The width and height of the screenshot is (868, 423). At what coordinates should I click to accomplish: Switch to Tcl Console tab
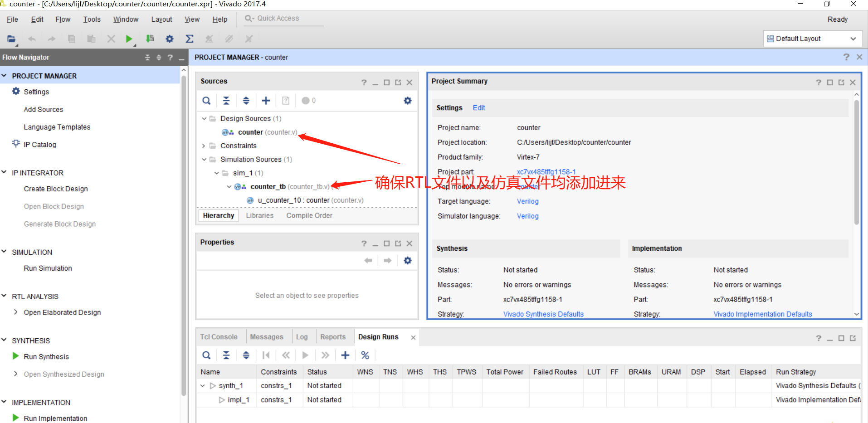219,337
